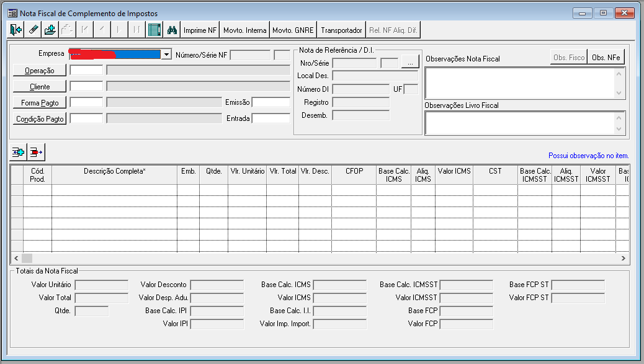Click the Cód. Prod. column header

37,175
